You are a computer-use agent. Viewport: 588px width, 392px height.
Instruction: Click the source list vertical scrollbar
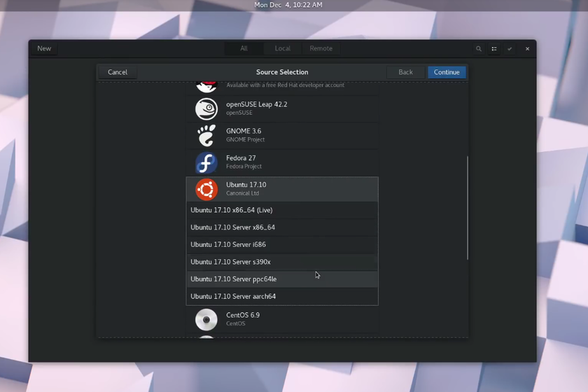click(468, 208)
